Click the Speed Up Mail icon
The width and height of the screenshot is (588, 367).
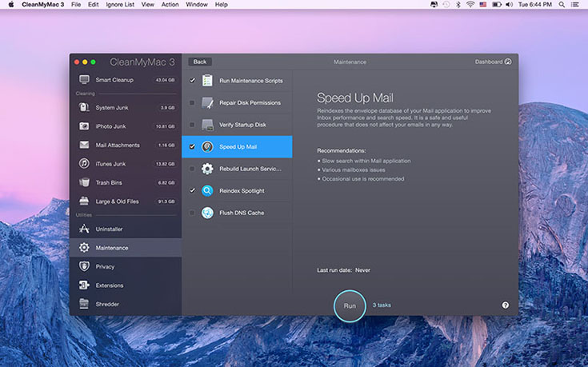pos(207,146)
